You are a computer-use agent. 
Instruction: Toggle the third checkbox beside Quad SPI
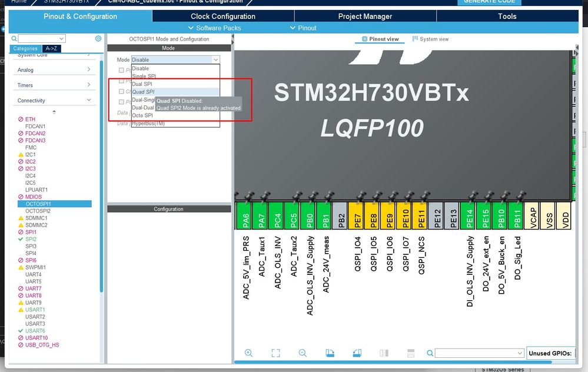[121, 91]
